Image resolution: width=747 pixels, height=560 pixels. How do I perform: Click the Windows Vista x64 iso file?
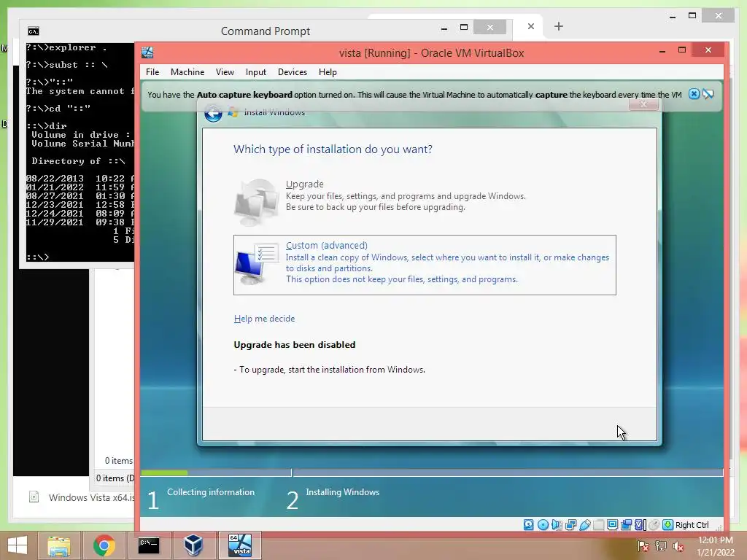(83, 497)
